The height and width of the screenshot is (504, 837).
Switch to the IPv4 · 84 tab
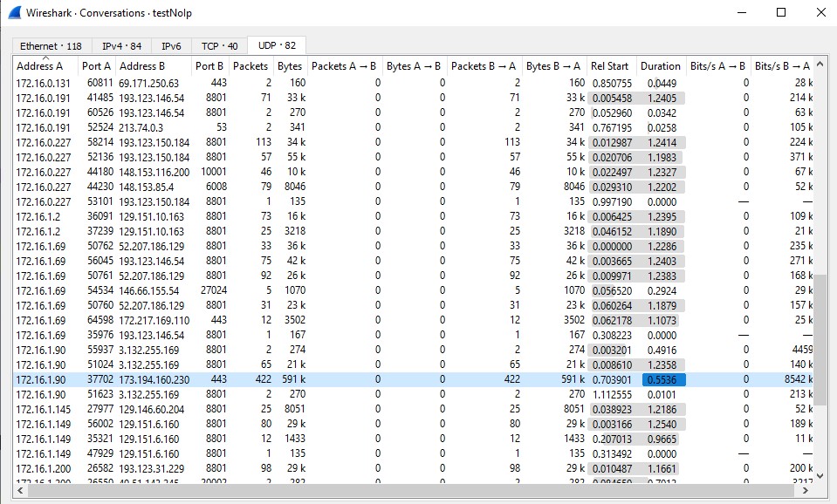(x=121, y=46)
